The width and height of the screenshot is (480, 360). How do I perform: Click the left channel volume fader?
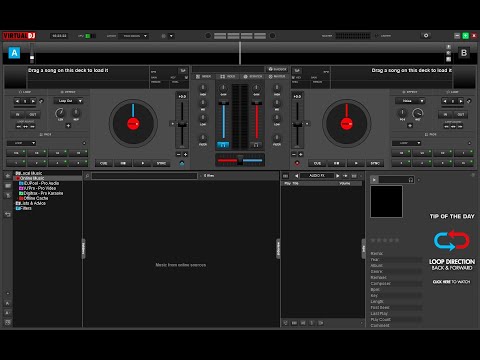pyautogui.click(x=223, y=104)
